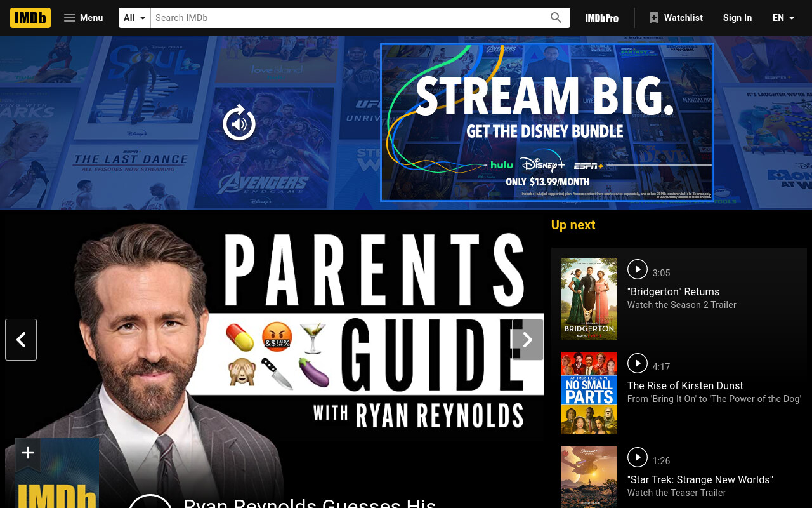Click "Bridgerton" Returns title text

[x=673, y=292]
